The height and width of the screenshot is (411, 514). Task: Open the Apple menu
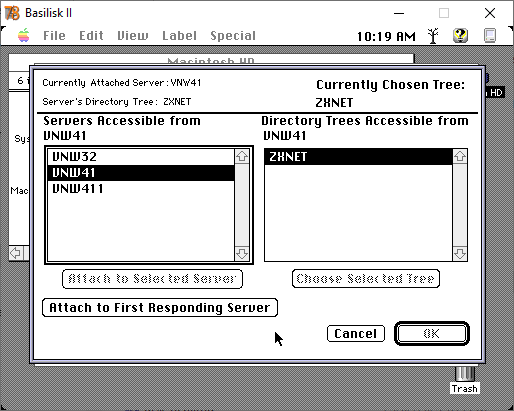coord(24,35)
